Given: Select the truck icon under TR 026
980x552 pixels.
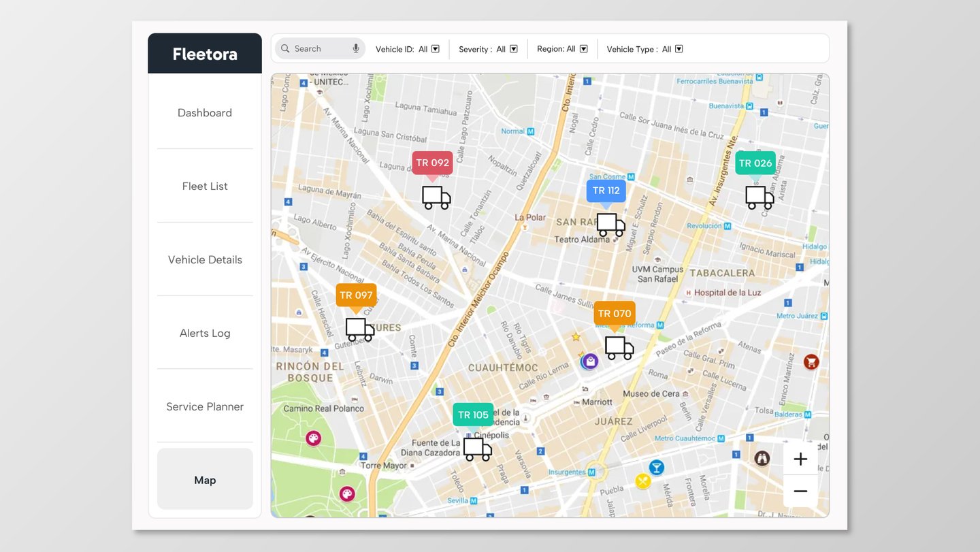Looking at the screenshot, I should coord(759,197).
